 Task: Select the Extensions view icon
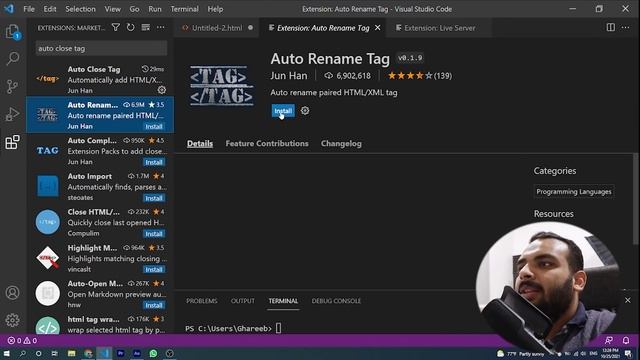coord(12,142)
